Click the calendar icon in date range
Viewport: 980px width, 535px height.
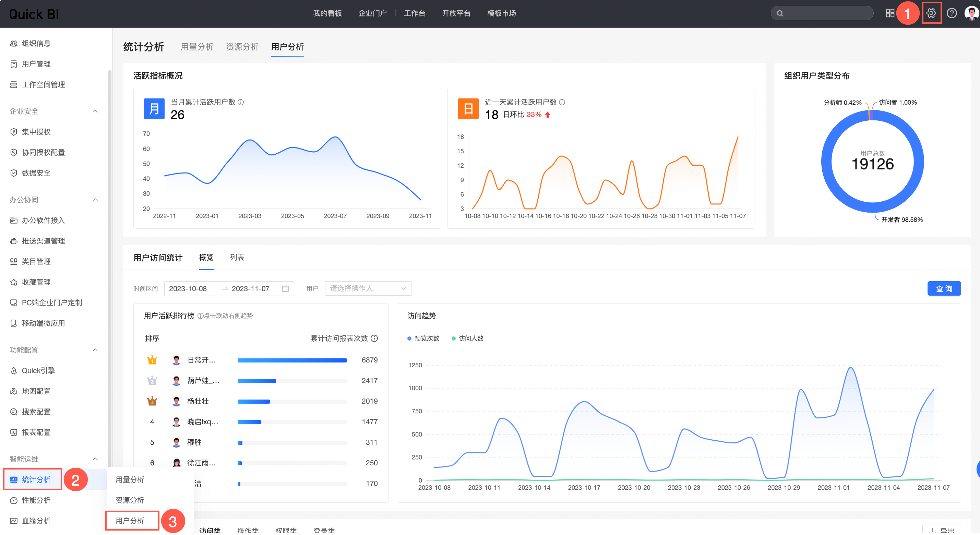(x=285, y=289)
